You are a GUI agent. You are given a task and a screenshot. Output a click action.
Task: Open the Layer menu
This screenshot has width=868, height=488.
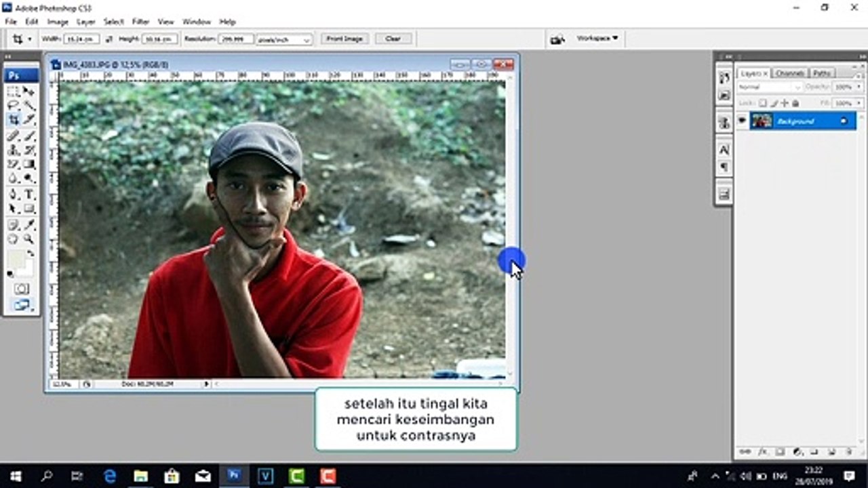85,22
